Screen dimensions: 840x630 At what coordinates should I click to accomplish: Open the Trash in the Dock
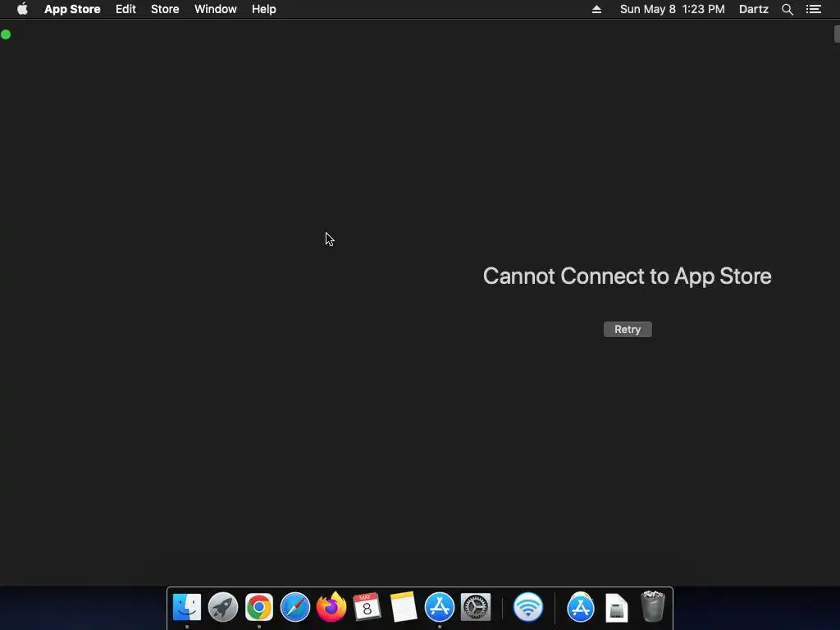pyautogui.click(x=652, y=606)
